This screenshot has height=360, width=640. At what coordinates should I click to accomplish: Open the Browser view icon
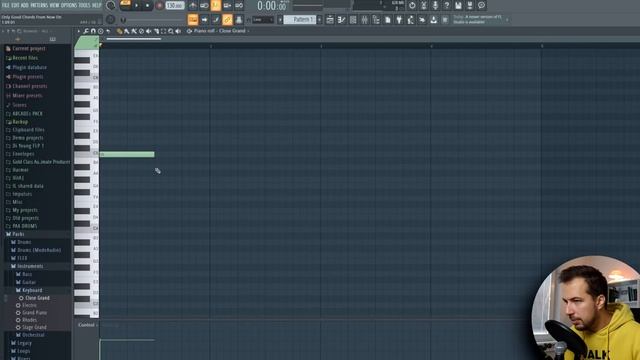point(376,20)
